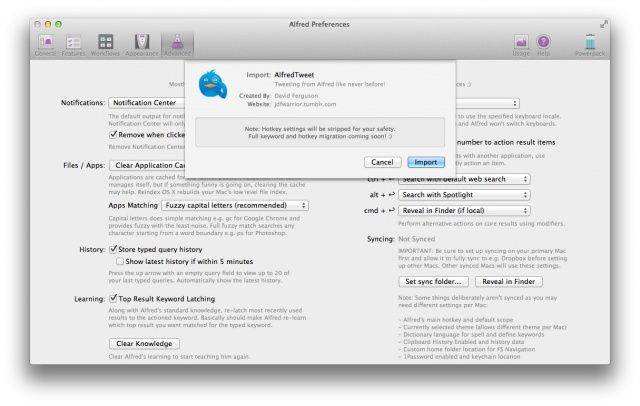Click the AlfredTweet blue bird icon
The width and height of the screenshot is (640, 406).
coord(213,84)
